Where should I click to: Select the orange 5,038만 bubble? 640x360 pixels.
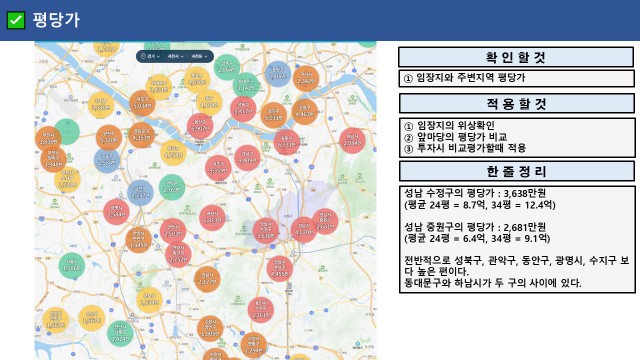[273, 115]
